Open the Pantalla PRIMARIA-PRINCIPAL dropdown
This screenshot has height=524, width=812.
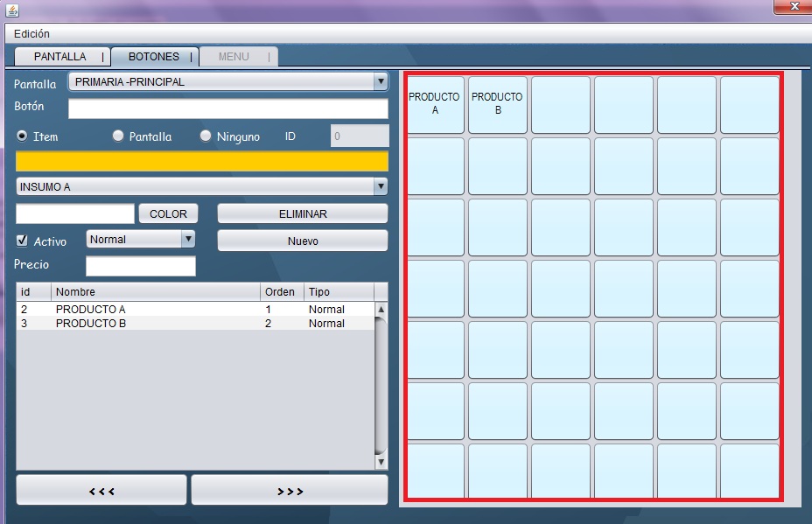[x=227, y=82]
